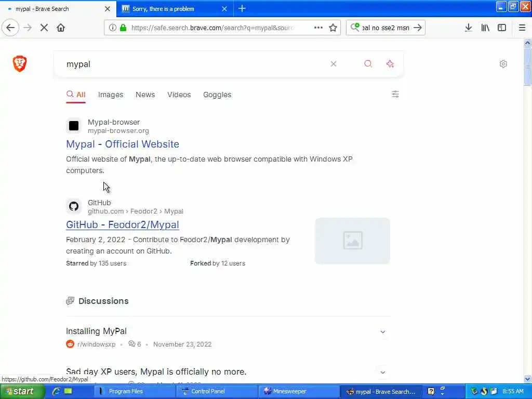Viewport: 532px width, 399px height.
Task: Click Forked by 12 users text
Action: [x=218, y=263]
